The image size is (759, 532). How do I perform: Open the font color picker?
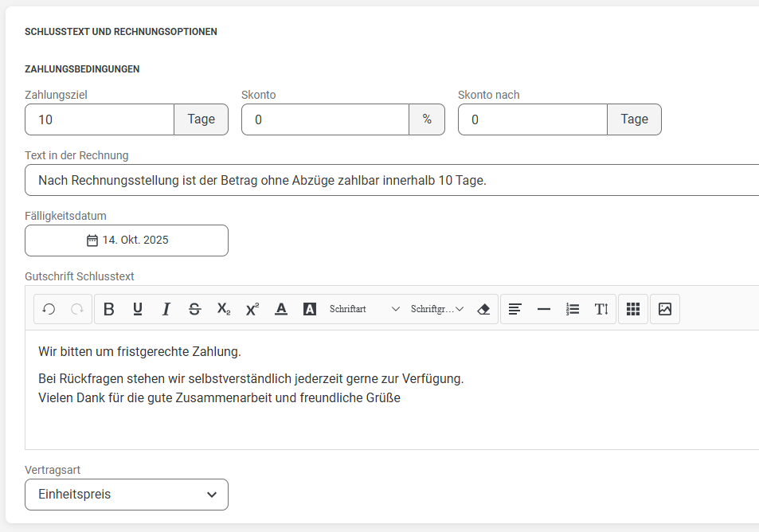(281, 309)
